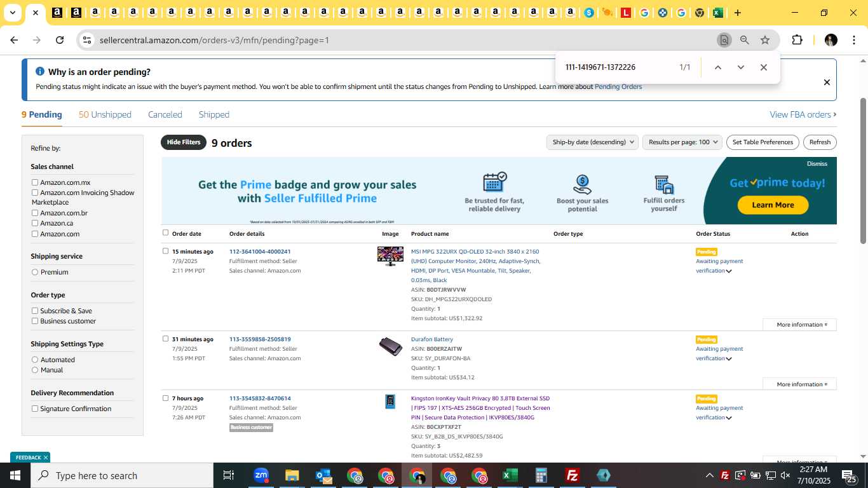Expand More information for MSI order

[799, 325]
